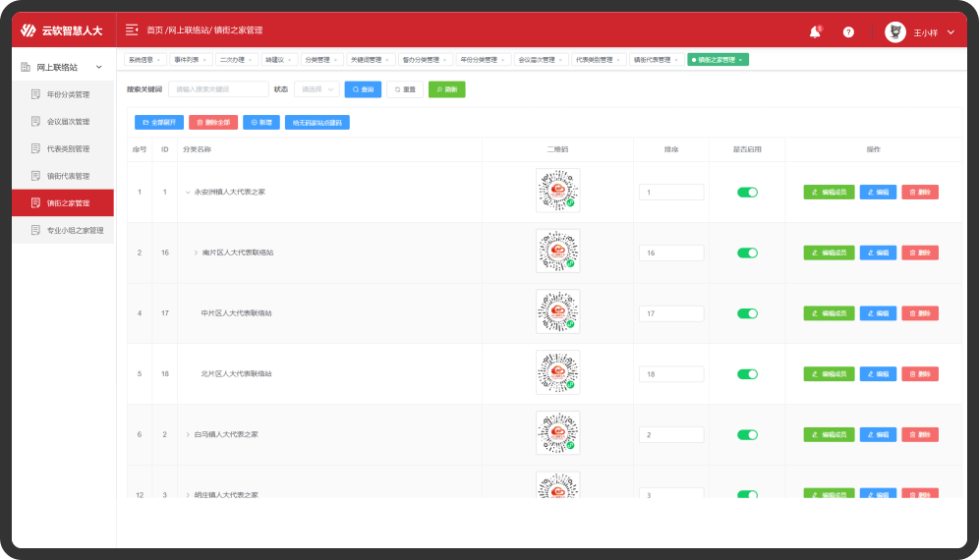
Task: Open the 状态 请选择 dropdown
Action: pyautogui.click(x=317, y=89)
